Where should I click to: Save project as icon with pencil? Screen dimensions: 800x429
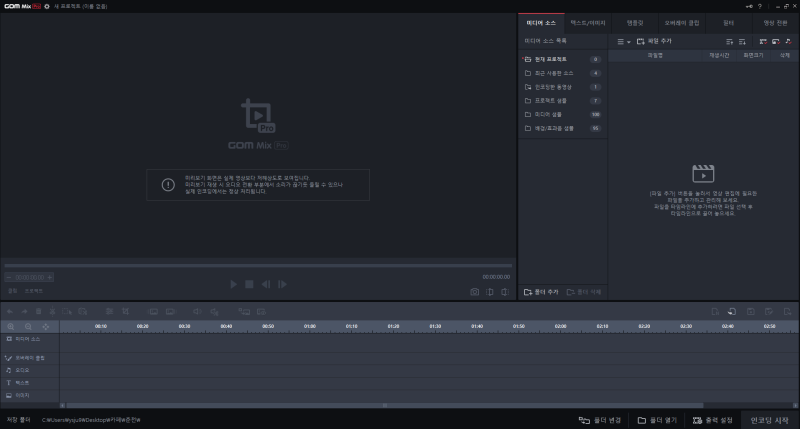click(x=769, y=311)
